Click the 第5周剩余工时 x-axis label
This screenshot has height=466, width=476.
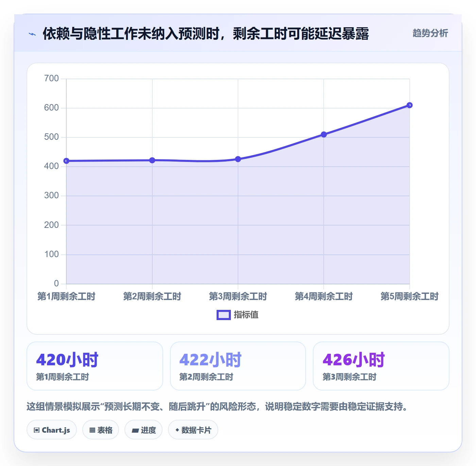coord(410,296)
